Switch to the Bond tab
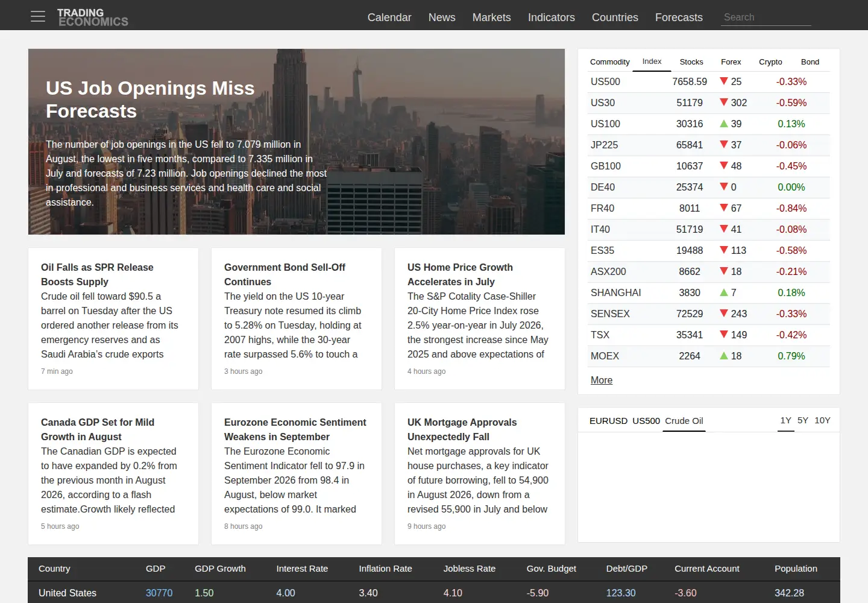 click(x=810, y=62)
